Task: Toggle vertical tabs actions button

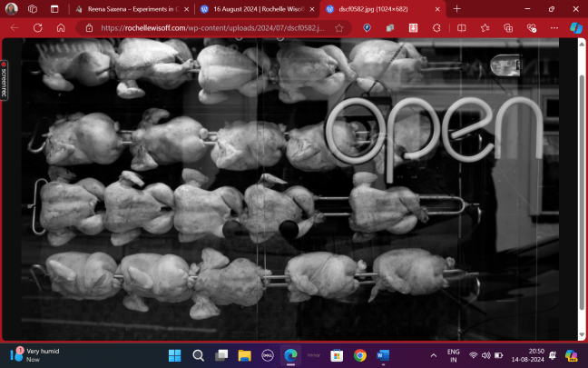Action: tap(54, 8)
